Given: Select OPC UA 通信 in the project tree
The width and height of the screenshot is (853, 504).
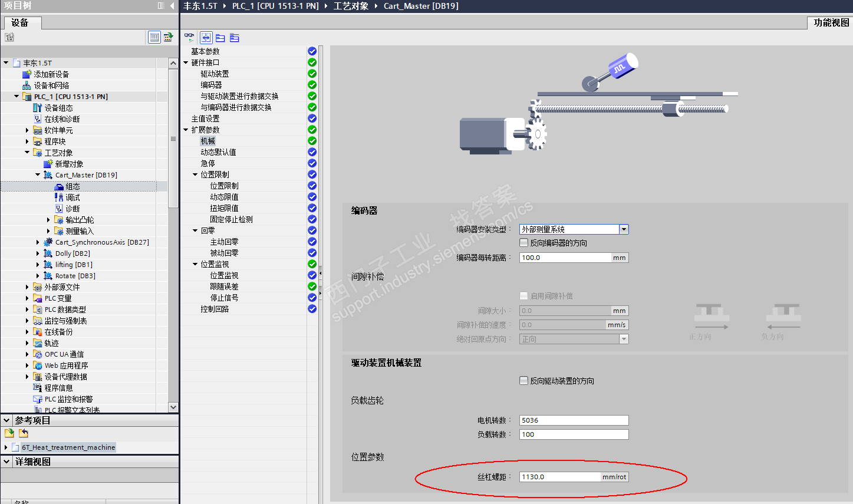Looking at the screenshot, I should pyautogui.click(x=64, y=354).
